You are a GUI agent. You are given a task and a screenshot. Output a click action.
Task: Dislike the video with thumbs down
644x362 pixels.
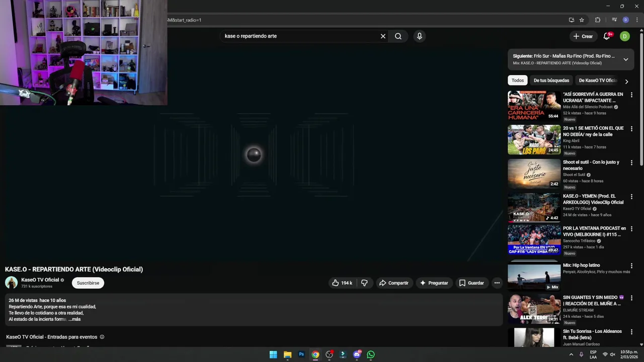point(364,283)
